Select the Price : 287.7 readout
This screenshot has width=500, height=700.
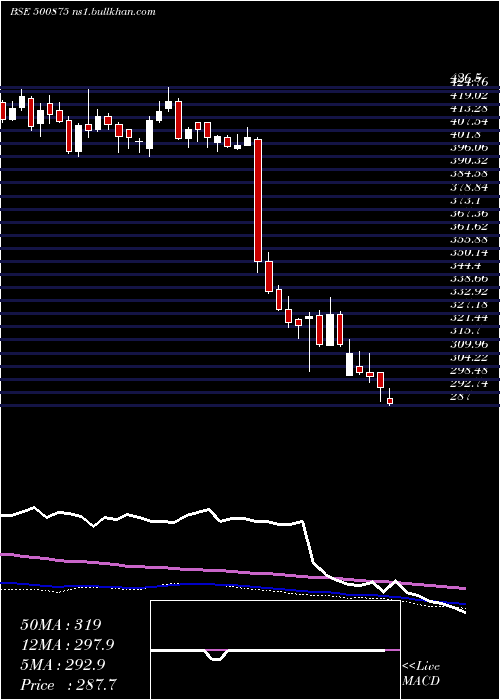coord(69,685)
